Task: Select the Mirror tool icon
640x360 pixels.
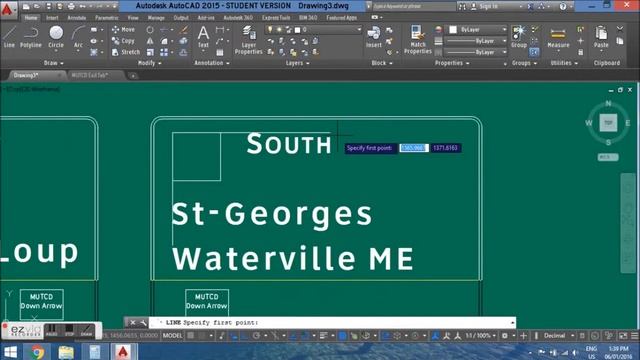Action: (150, 41)
